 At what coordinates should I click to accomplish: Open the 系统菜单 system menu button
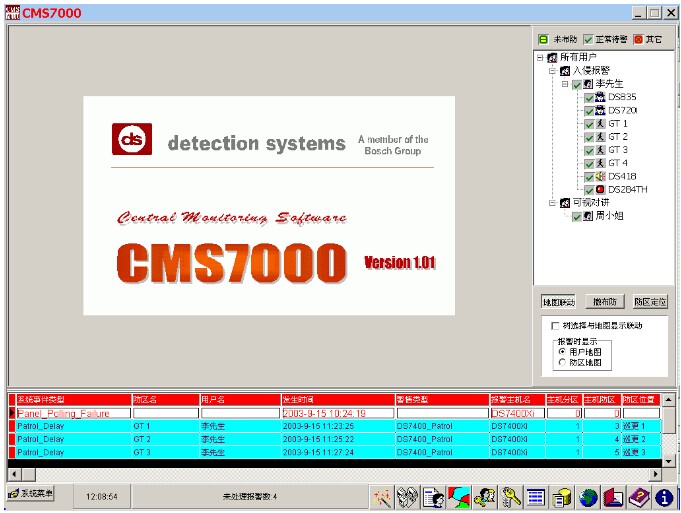coord(30,493)
